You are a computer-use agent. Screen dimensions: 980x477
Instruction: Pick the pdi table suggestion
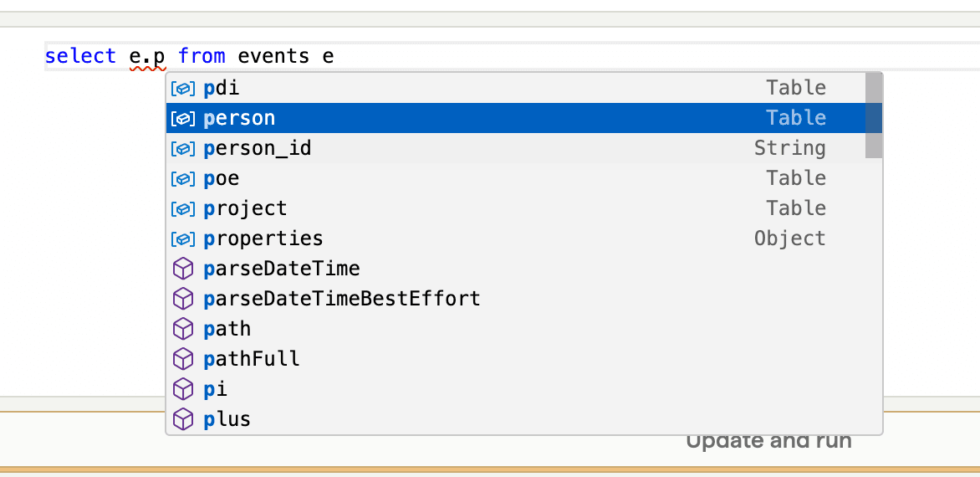click(x=516, y=88)
